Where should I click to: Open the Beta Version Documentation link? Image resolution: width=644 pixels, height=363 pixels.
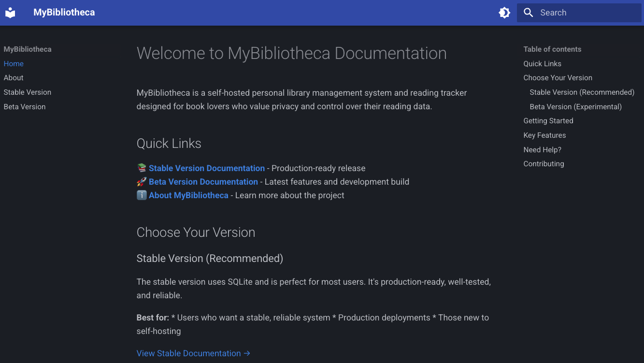[203, 181]
